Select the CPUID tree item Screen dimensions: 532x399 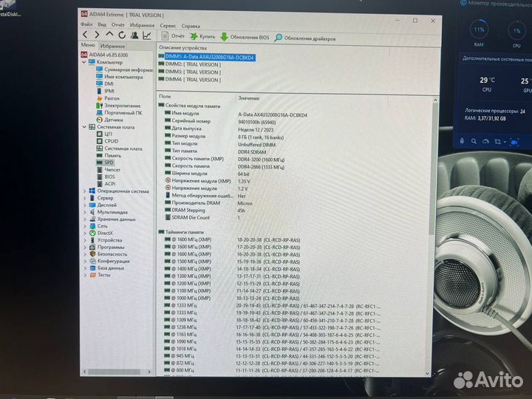click(108, 141)
